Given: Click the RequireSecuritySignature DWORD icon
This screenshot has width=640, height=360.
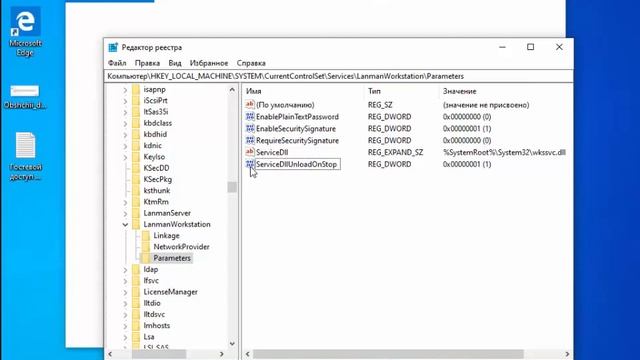Looking at the screenshot, I should 250,140.
